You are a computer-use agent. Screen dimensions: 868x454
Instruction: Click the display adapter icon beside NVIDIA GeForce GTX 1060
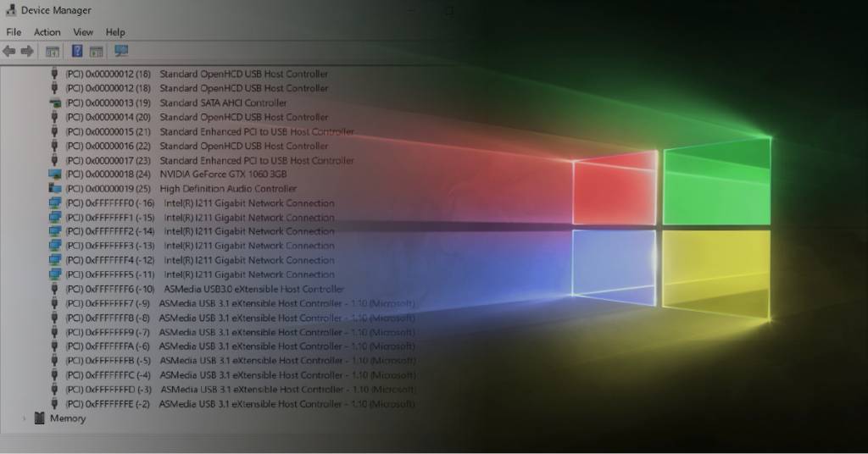click(x=55, y=174)
